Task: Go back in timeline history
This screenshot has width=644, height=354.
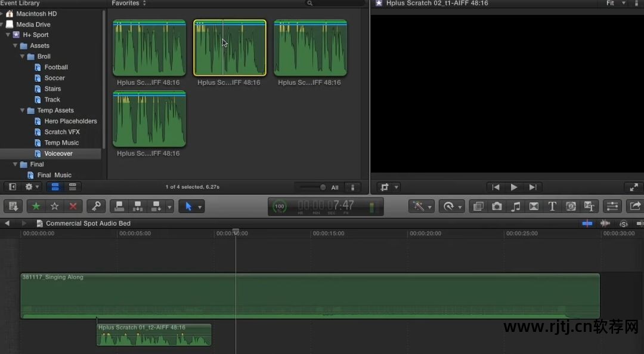Action: pos(7,223)
